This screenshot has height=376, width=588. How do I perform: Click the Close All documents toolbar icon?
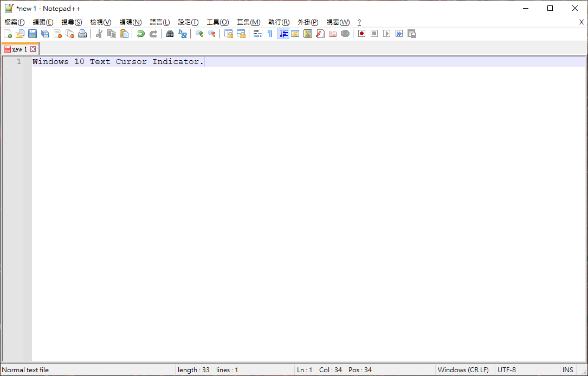[x=70, y=34]
